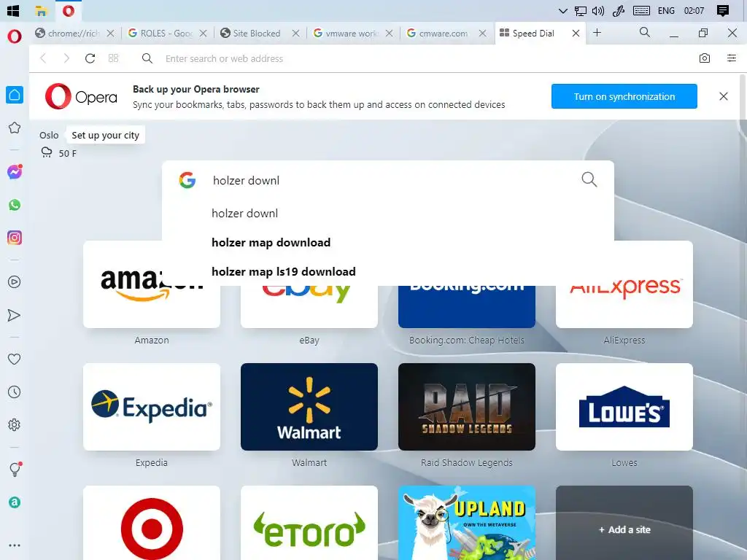Open Bookmarks star in sidebar
The height and width of the screenshot is (560, 747).
pyautogui.click(x=15, y=128)
